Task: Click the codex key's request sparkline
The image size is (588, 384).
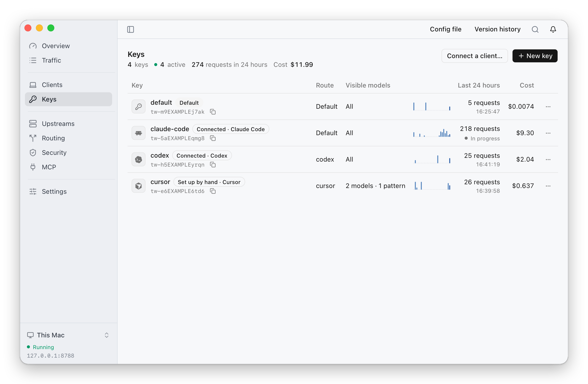Action: (432, 159)
